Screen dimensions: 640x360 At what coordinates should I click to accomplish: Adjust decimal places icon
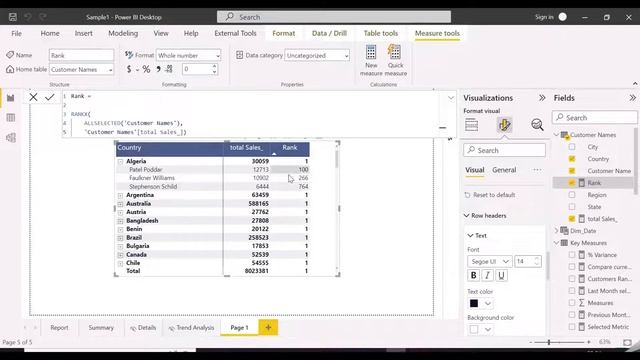pos(169,69)
